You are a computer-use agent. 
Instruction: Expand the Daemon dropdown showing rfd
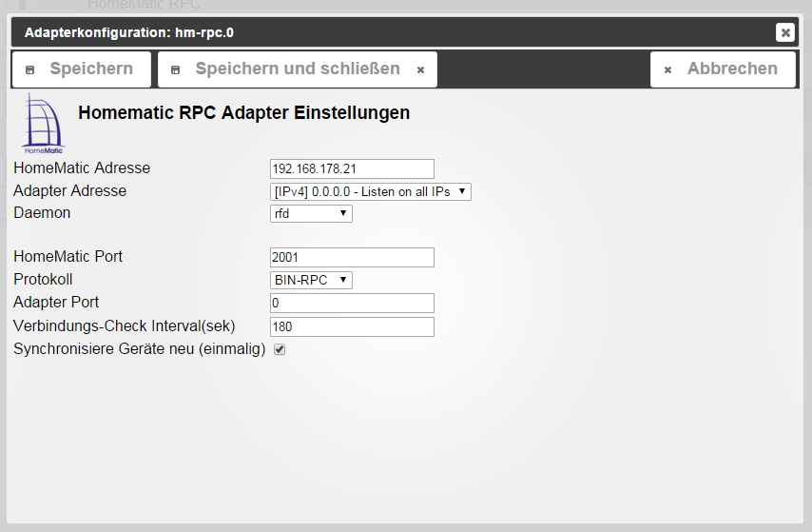(x=311, y=214)
